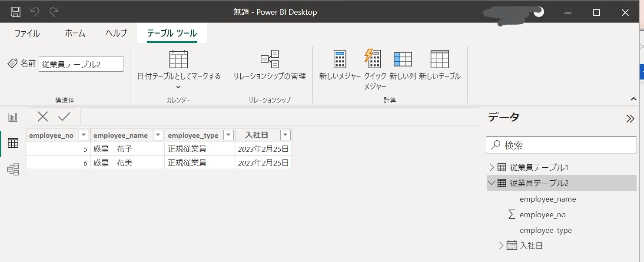
Task: Commit formula with the checkmark icon
Action: click(x=64, y=116)
